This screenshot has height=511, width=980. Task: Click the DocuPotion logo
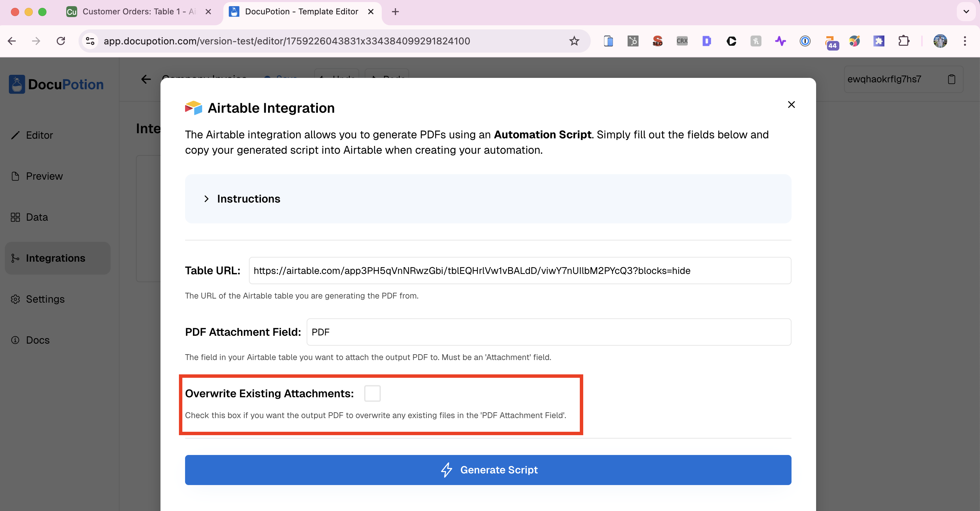[x=56, y=84]
